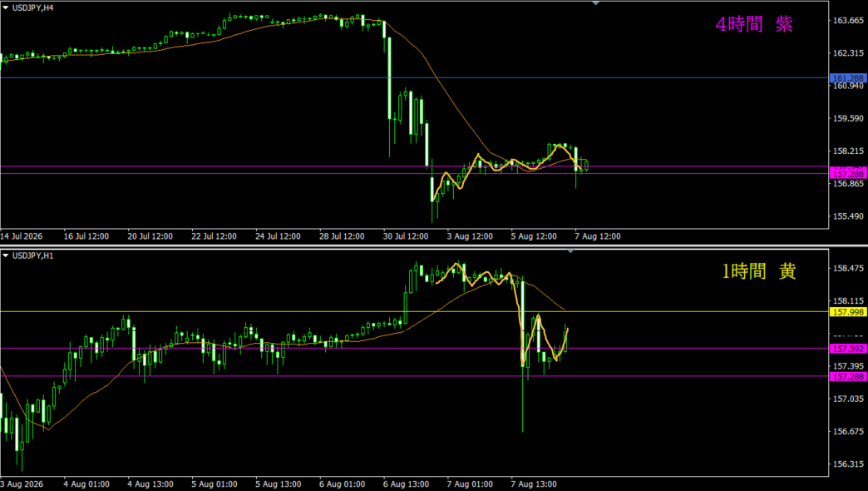Click the 'USDJPY,H1' chart title text

32,255
